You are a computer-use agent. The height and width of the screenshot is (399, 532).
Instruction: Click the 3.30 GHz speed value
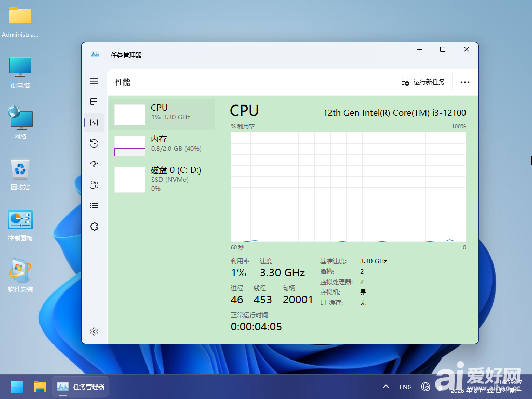click(282, 272)
